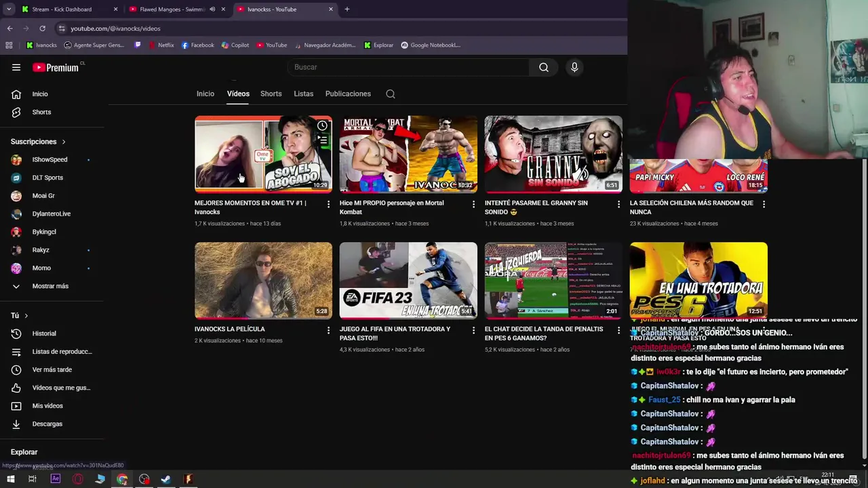The height and width of the screenshot is (488, 868).
Task: Switch to the Shorts channel tab
Action: (271, 94)
